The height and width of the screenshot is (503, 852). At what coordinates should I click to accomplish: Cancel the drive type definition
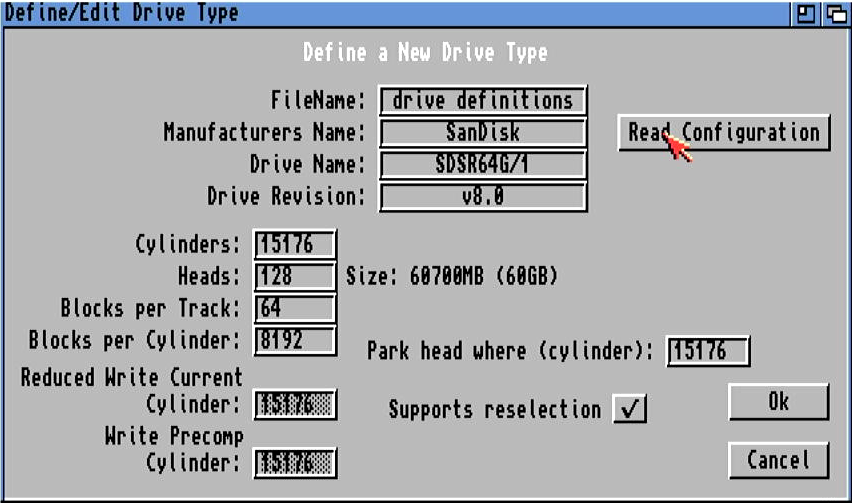coord(778,461)
